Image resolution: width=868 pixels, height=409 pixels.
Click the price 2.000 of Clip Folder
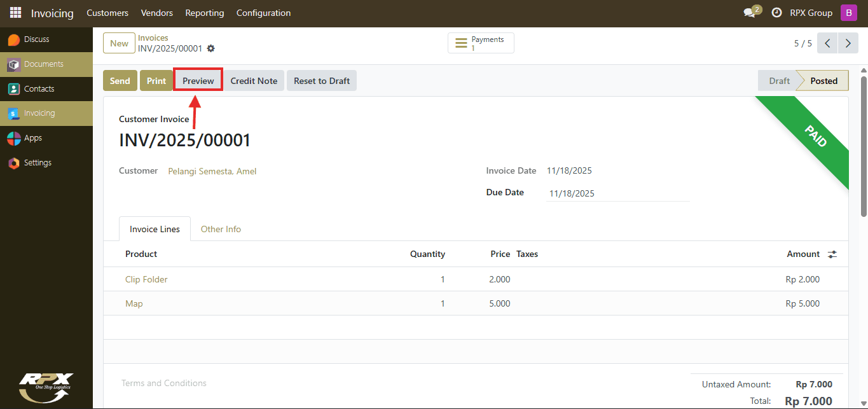click(500, 279)
